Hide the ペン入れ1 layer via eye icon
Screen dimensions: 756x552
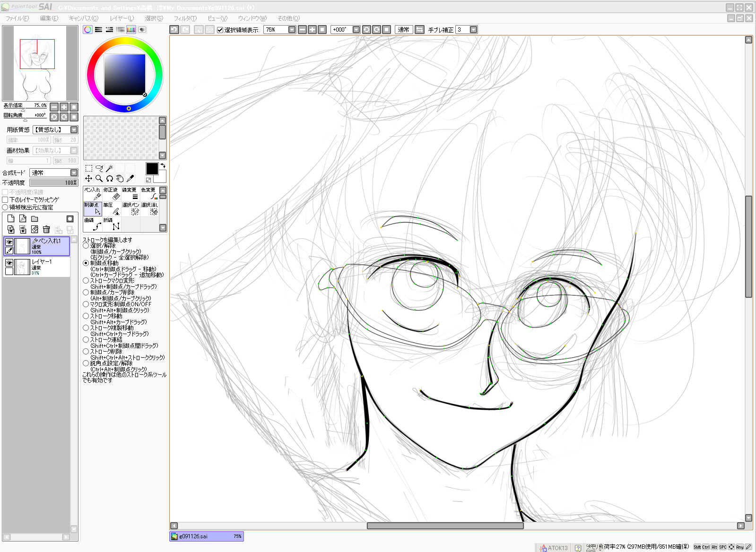(x=9, y=242)
